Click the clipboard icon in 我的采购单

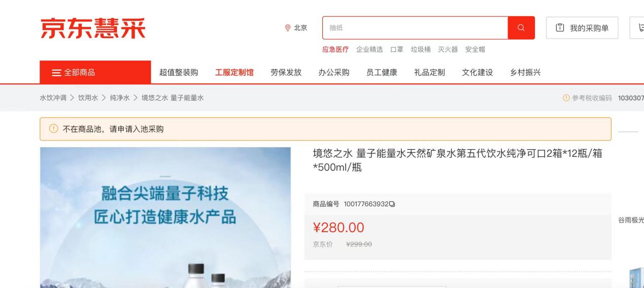pos(560,28)
